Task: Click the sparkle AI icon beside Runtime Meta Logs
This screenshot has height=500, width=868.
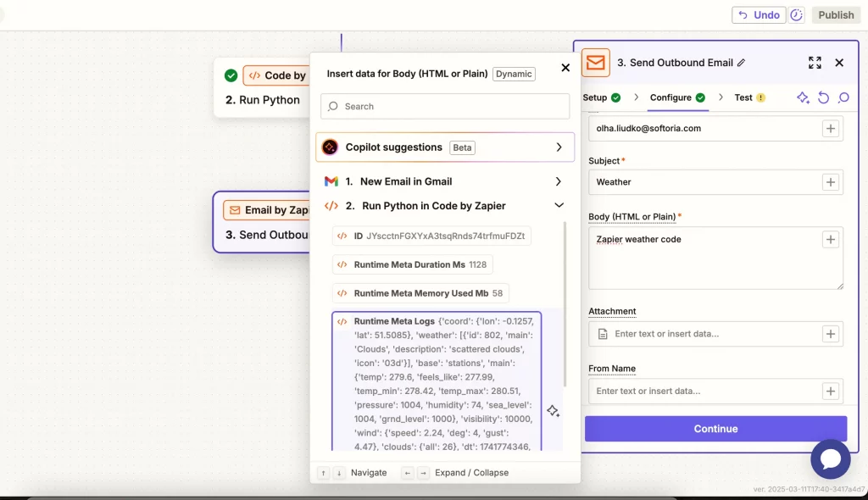Action: [553, 411]
